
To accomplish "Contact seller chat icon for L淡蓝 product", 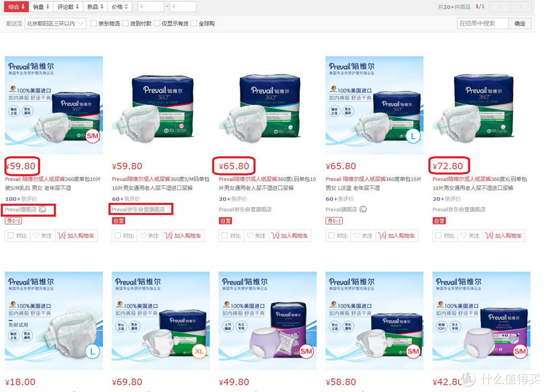I will [x=363, y=209].
